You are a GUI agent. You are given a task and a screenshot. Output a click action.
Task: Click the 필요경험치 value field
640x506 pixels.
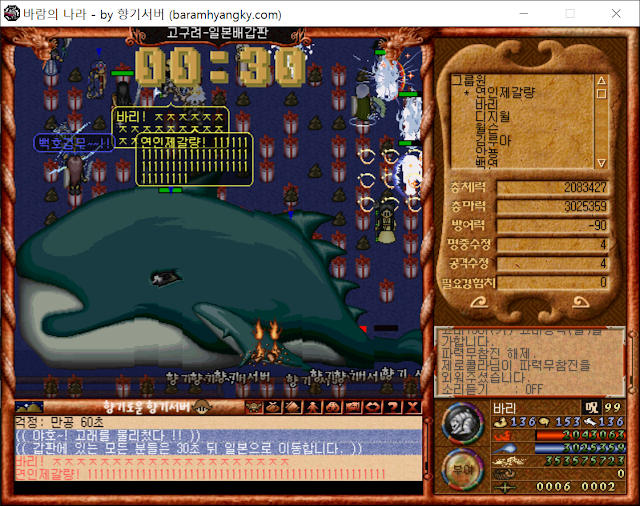tap(552, 282)
